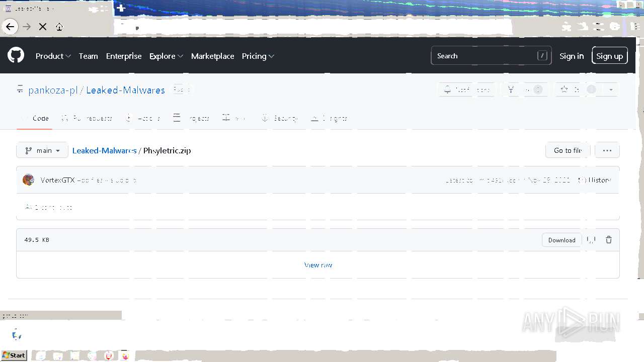This screenshot has height=362, width=644.
Task: Open the three-dots more options menu
Action: pyautogui.click(x=607, y=150)
